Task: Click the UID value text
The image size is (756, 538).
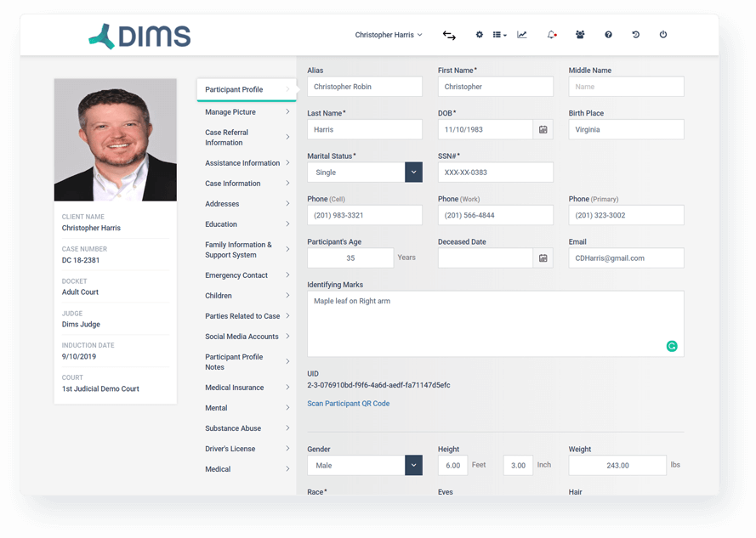Action: click(378, 385)
